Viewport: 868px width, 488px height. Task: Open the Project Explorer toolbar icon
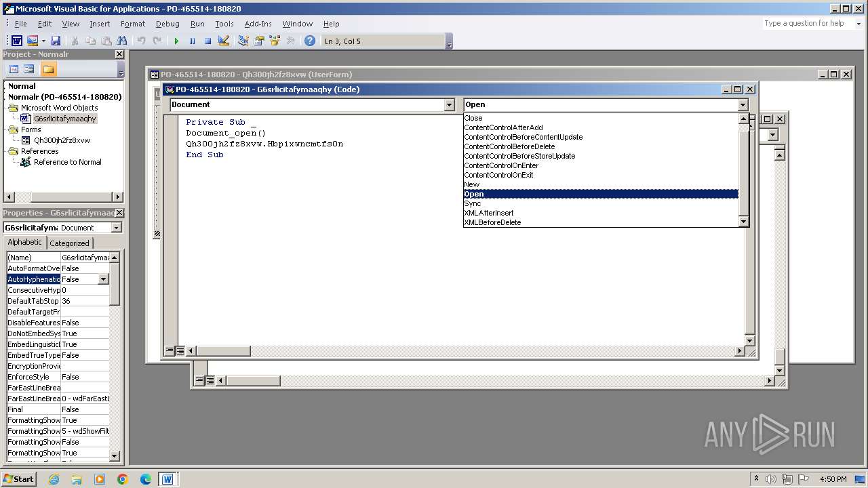(x=243, y=41)
